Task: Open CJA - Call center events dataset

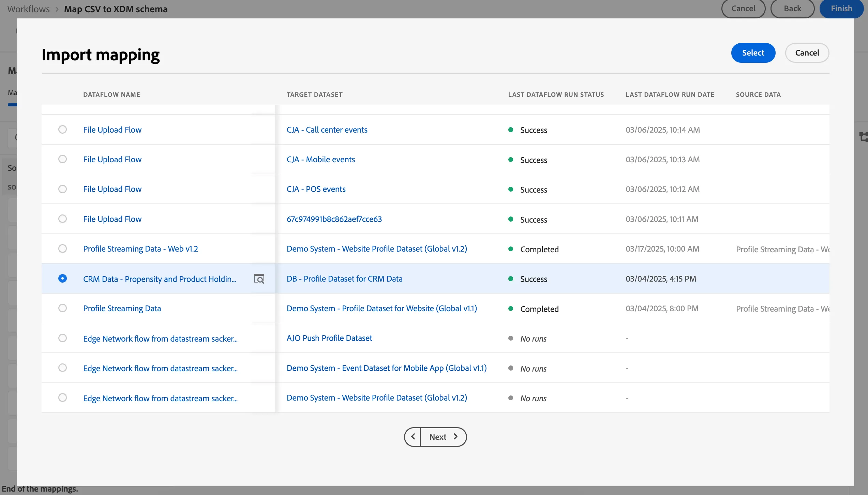Action: click(x=327, y=130)
